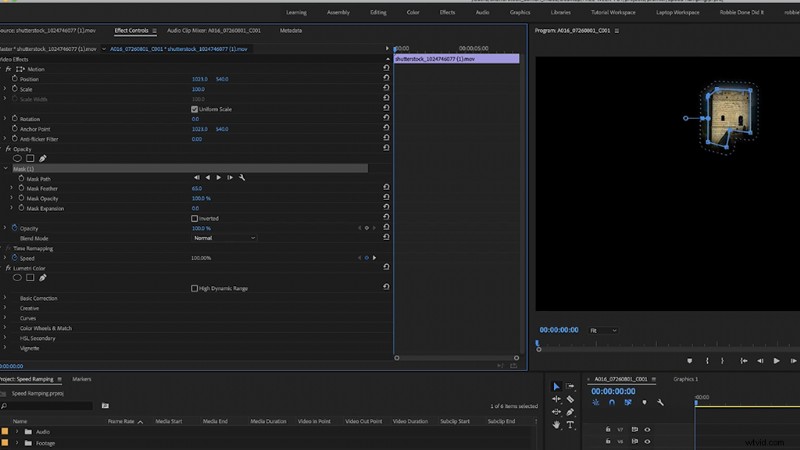
Task: Create ellipse mask under Lumetri Color
Action: (x=17, y=278)
